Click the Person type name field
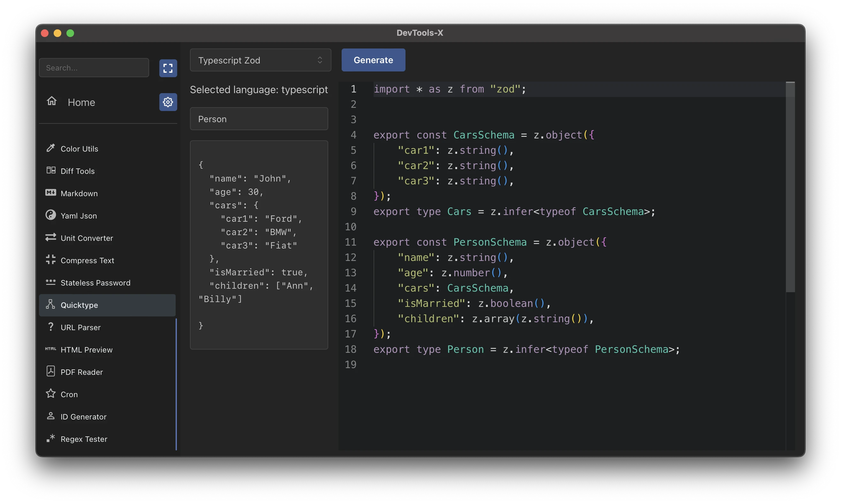Viewport: 841px width, 504px height. click(x=259, y=119)
